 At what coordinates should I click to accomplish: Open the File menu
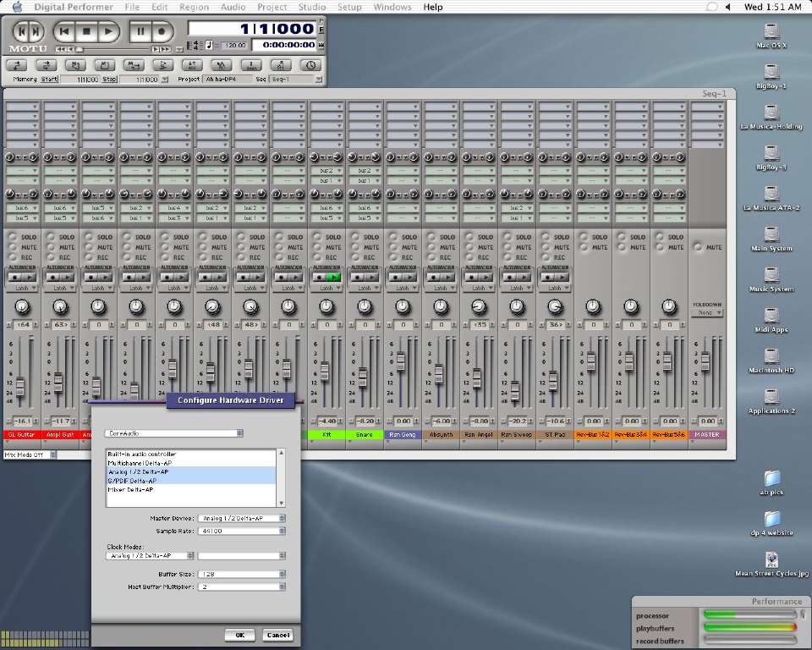click(x=133, y=7)
